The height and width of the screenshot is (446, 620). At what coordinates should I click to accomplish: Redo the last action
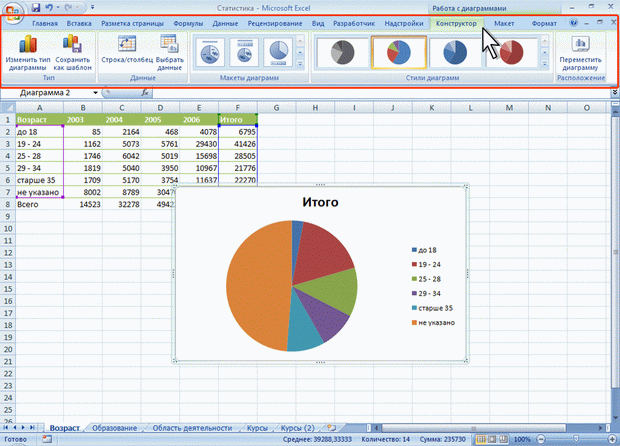[69, 8]
